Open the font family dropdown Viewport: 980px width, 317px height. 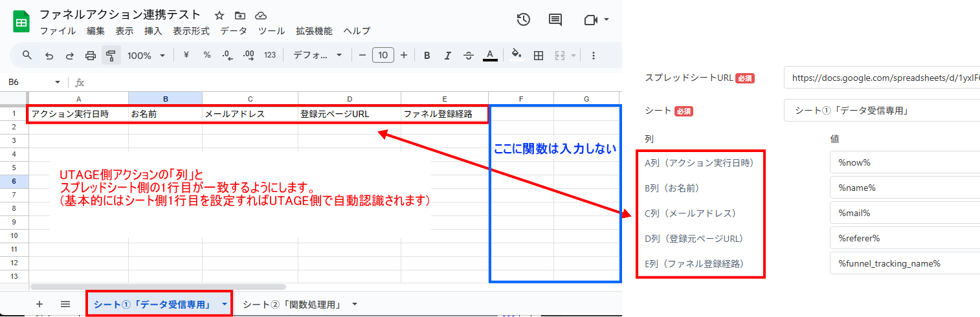coord(317,56)
